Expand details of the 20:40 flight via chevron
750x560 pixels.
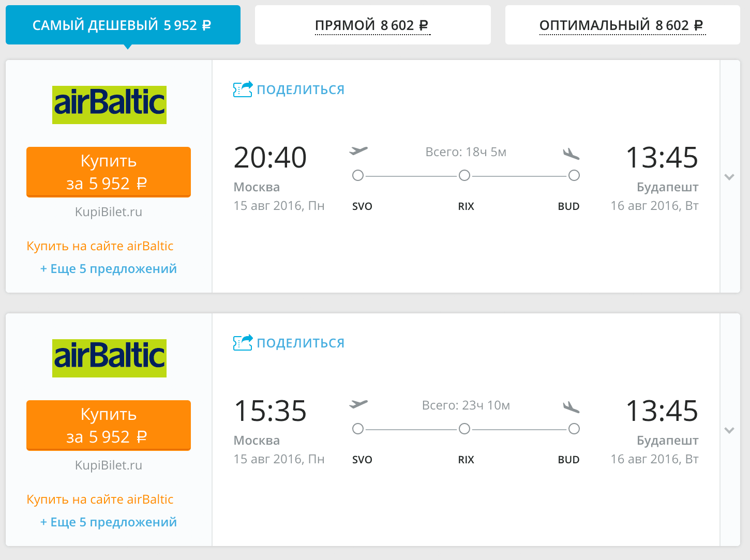coord(729,177)
